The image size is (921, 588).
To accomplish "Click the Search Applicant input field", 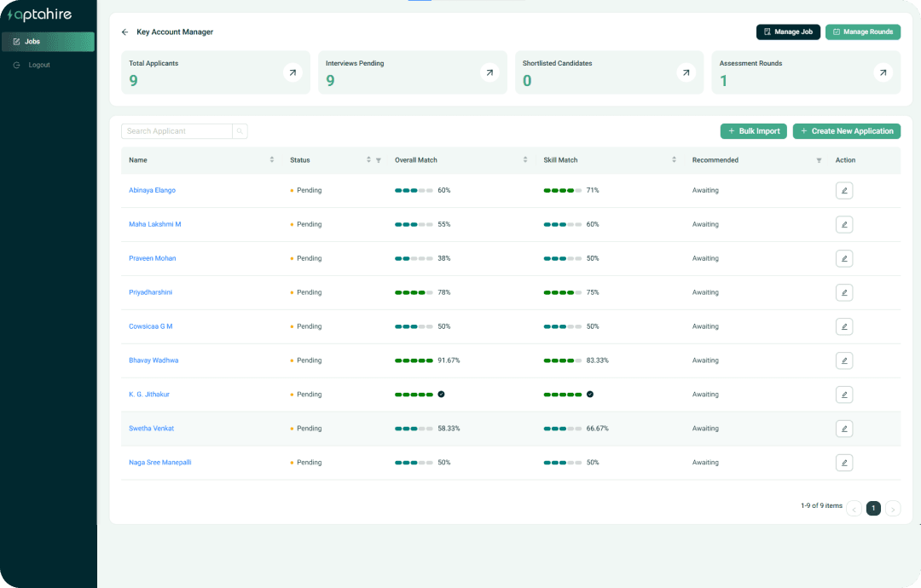I will pyautogui.click(x=177, y=131).
